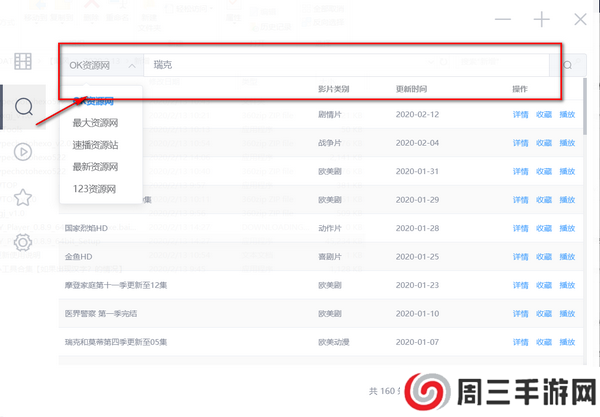Select 摩登家庭第十一季更新至12集 title
The height and width of the screenshot is (417, 600).
click(116, 285)
